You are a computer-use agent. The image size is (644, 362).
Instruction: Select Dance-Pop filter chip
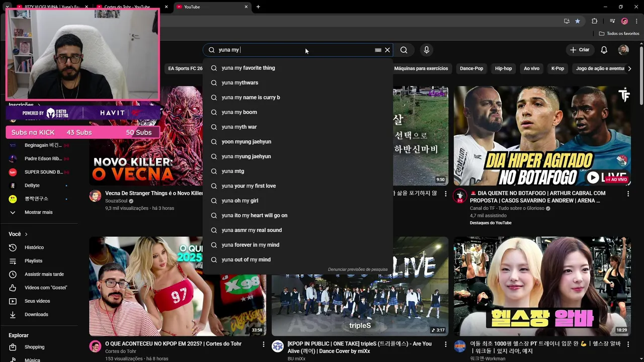471,68
